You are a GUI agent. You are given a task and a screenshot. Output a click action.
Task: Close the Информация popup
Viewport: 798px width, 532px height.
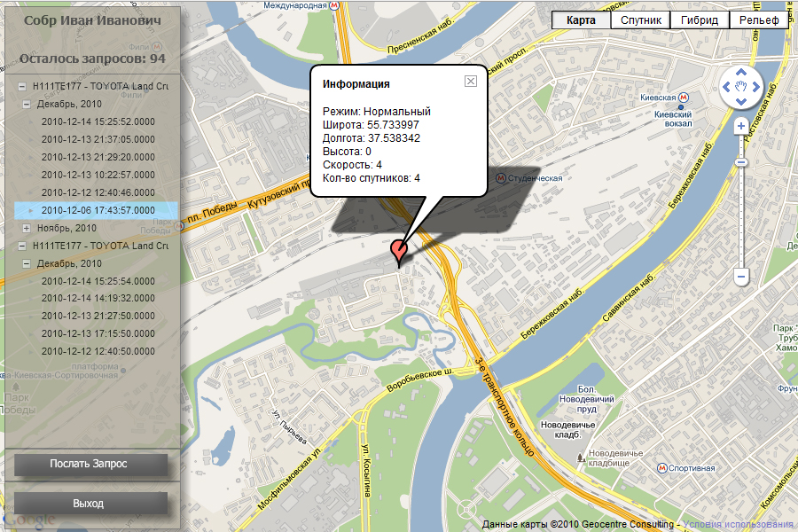tap(471, 81)
